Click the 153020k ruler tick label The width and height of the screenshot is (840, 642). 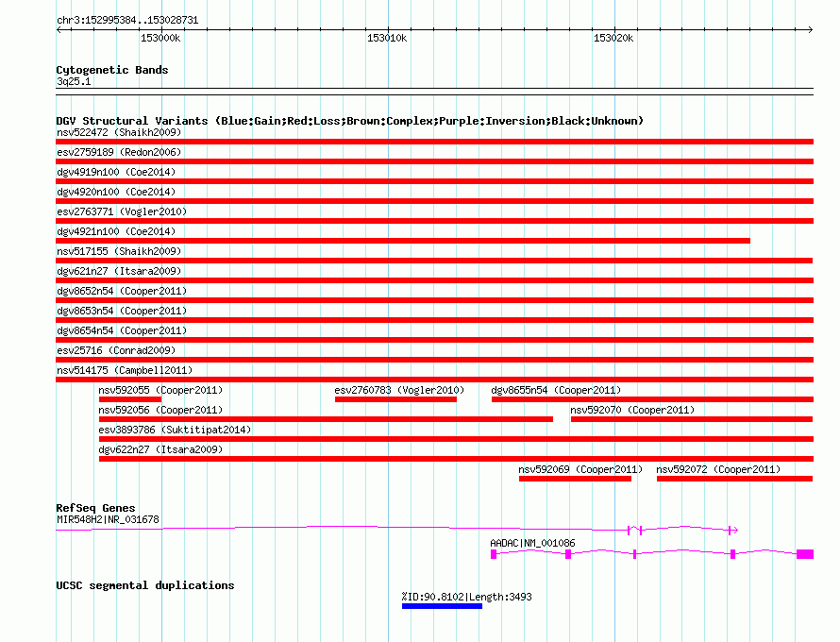point(613,38)
